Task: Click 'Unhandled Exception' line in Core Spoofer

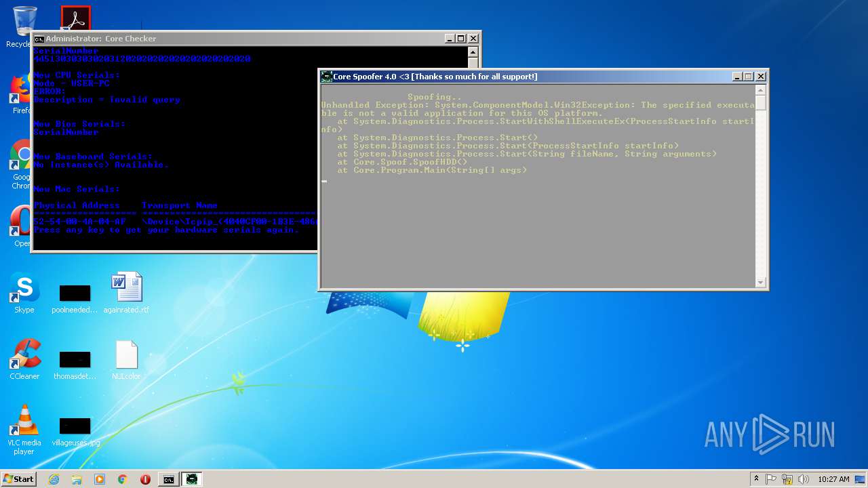Action: pyautogui.click(x=538, y=105)
